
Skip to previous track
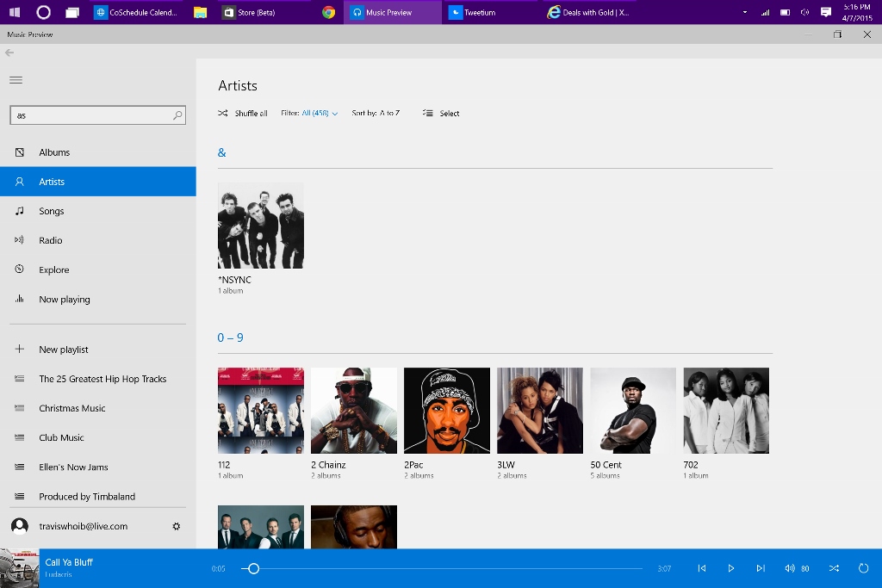tap(701, 568)
